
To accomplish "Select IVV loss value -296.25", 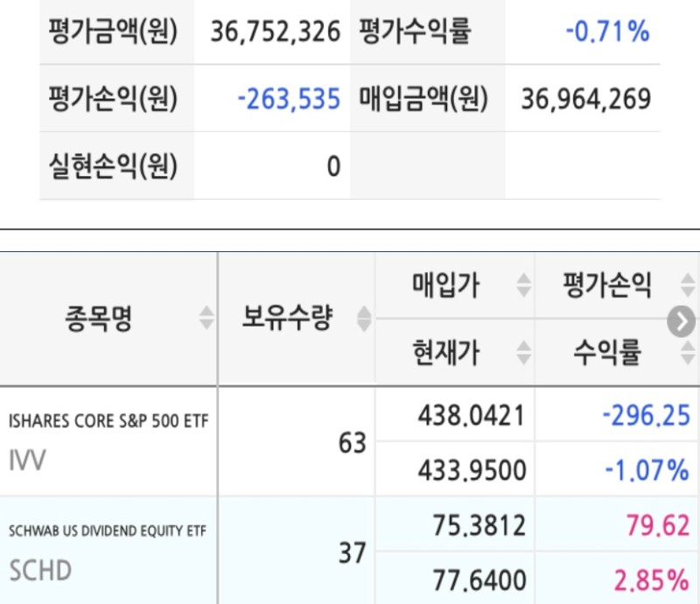I will (x=646, y=416).
